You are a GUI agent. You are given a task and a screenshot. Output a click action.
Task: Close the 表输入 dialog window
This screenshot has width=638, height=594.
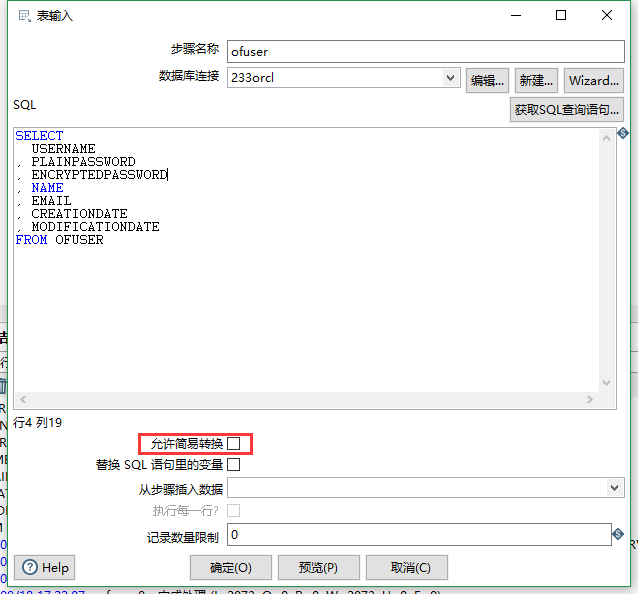click(x=607, y=15)
